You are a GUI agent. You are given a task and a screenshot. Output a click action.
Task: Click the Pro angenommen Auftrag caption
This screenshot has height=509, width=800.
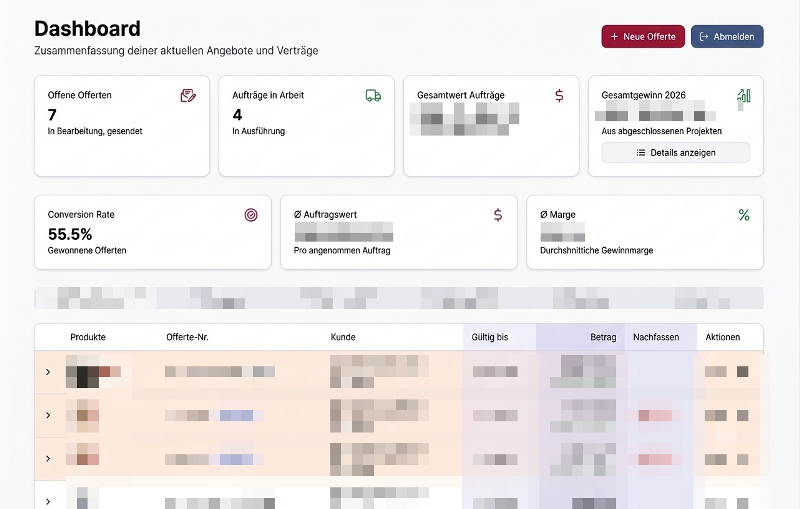click(342, 250)
